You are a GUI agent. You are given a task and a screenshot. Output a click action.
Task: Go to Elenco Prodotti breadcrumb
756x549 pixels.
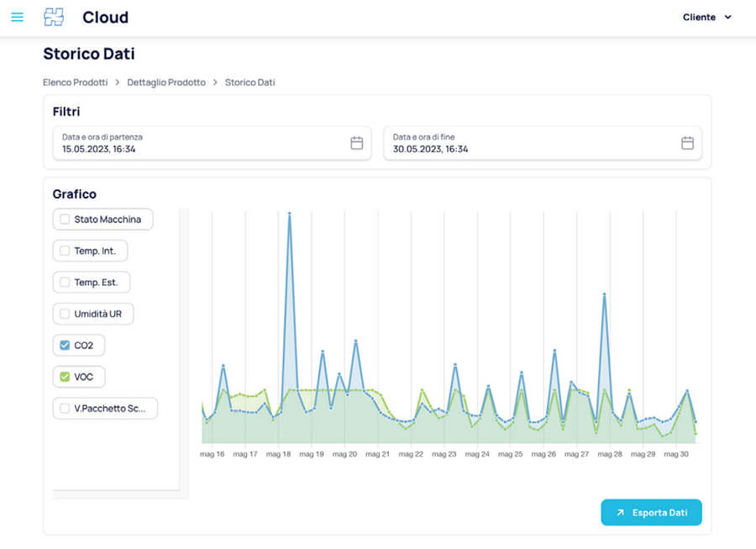[x=76, y=82]
